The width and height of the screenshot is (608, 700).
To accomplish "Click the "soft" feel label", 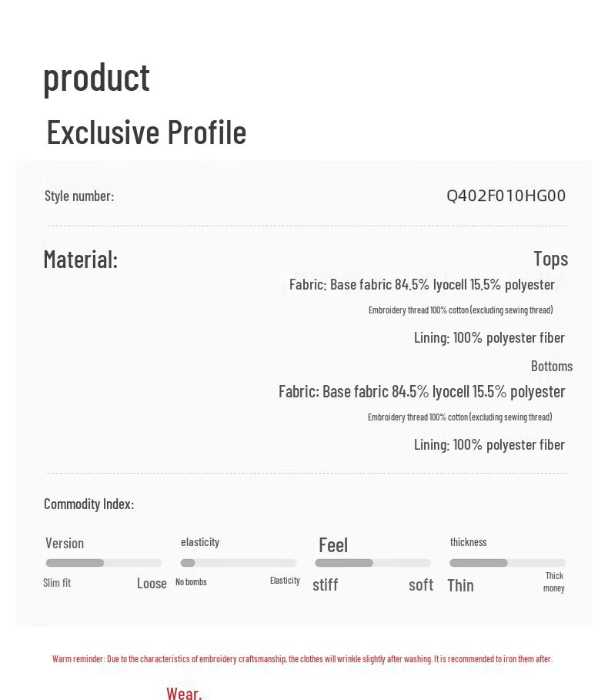I will coord(421,584).
